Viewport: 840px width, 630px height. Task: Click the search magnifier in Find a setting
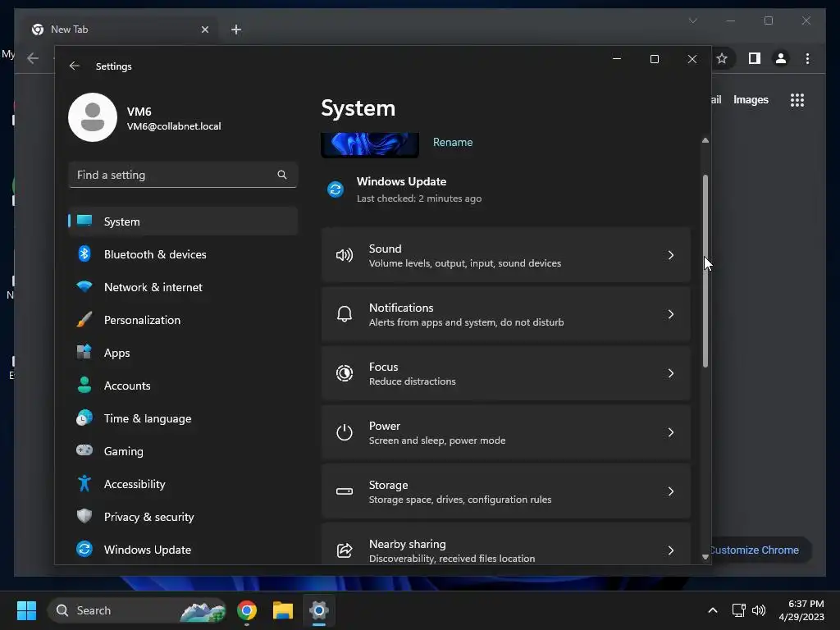[282, 175]
